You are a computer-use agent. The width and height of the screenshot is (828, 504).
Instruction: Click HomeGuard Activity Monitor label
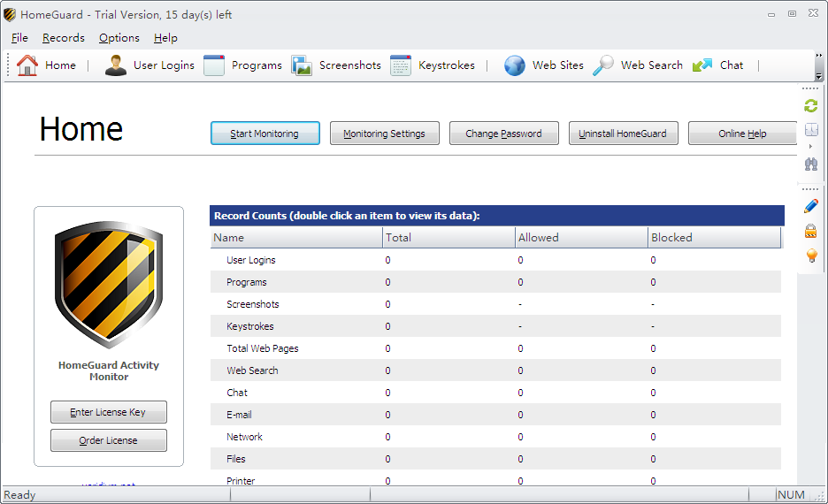(109, 371)
